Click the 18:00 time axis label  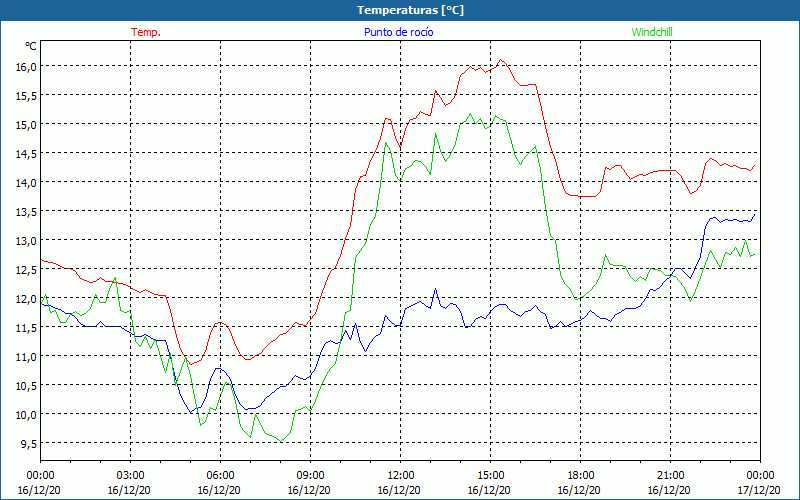tap(580, 476)
